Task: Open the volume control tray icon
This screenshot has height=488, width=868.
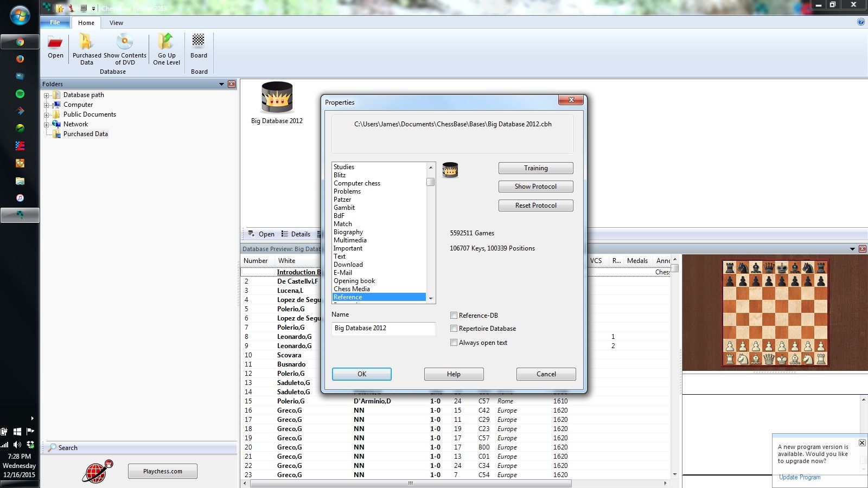Action: 17,445
